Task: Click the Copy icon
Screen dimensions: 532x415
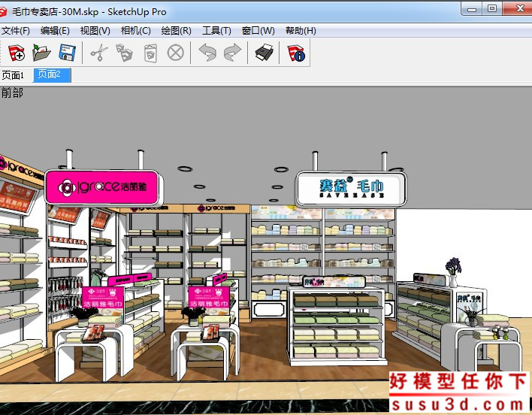Action: (124, 53)
